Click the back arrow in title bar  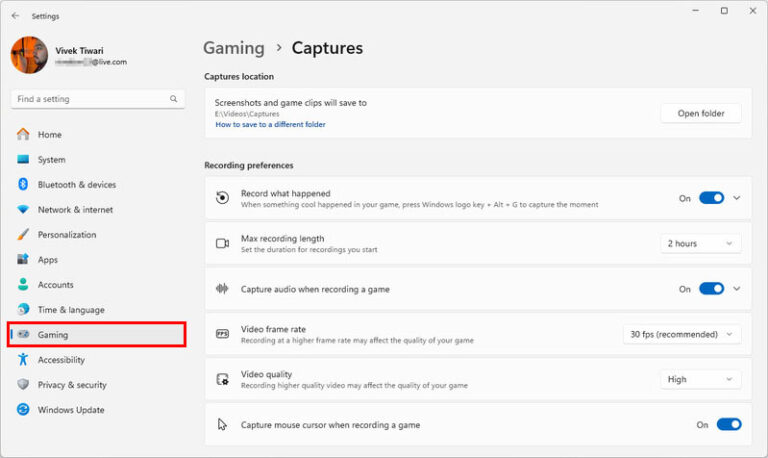pyautogui.click(x=15, y=16)
